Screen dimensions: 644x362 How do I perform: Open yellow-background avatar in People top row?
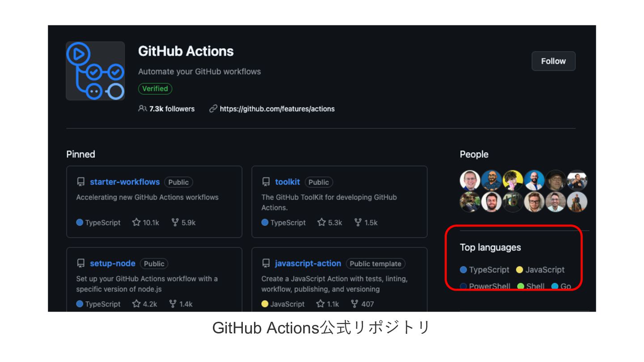(513, 180)
